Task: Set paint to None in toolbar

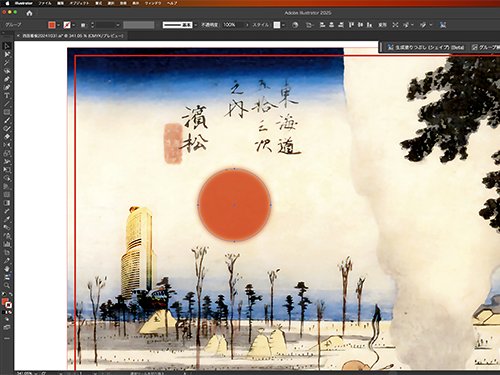Action: [x=10, y=312]
